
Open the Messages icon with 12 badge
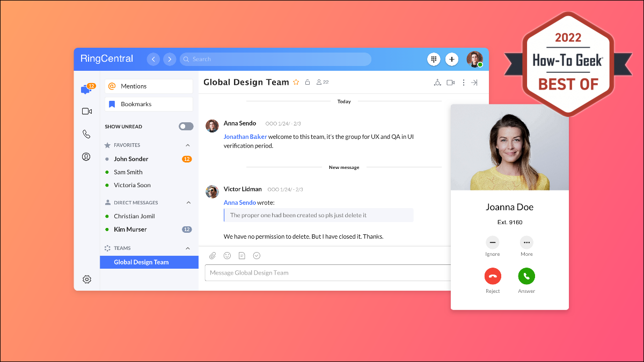[x=87, y=89]
